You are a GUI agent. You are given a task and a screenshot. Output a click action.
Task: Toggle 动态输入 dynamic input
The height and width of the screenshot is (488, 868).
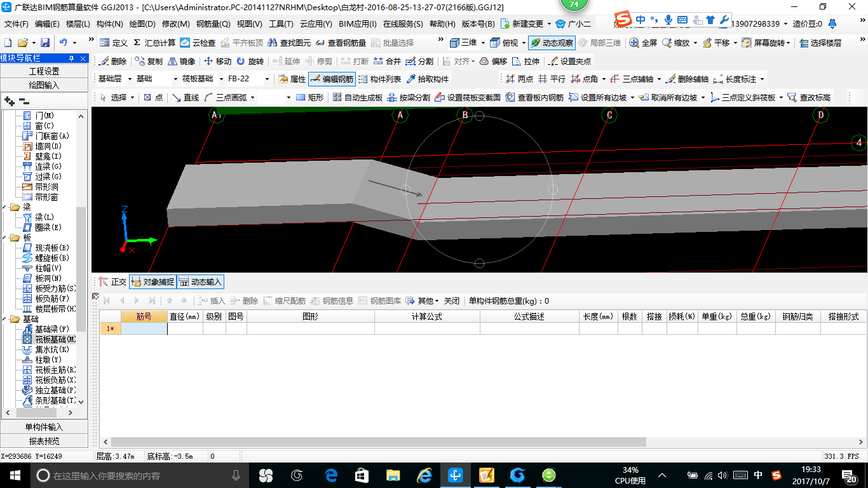(x=200, y=281)
